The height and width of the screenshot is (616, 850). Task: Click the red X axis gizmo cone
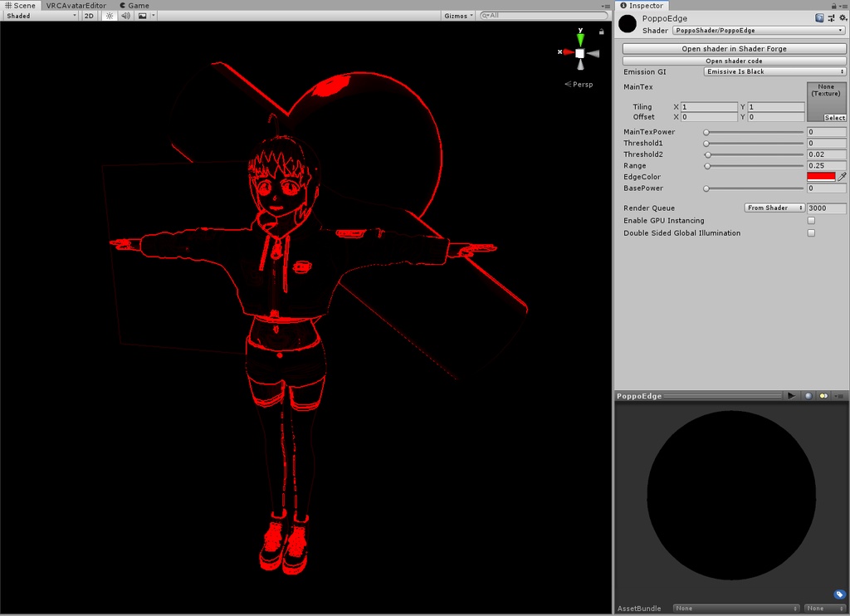(x=568, y=52)
